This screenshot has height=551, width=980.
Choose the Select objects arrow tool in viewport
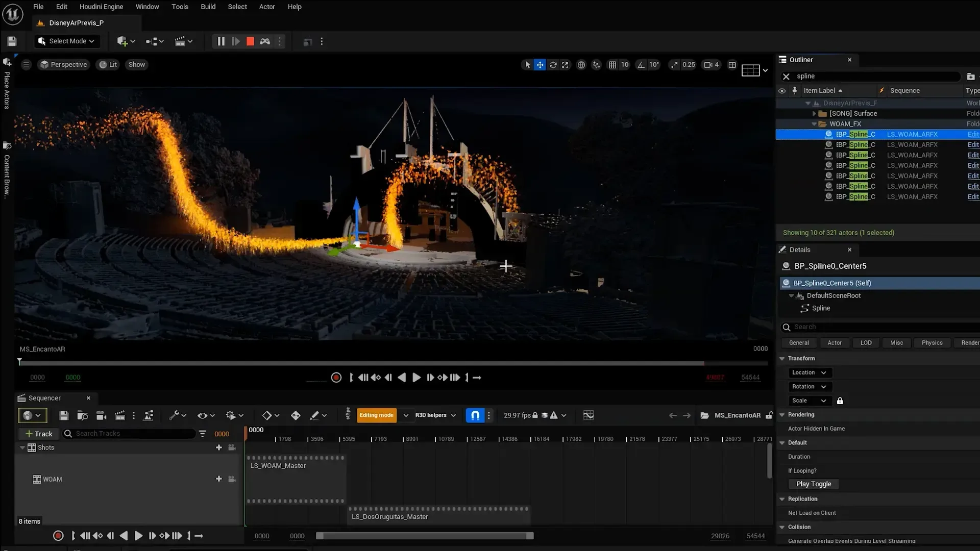pyautogui.click(x=528, y=65)
